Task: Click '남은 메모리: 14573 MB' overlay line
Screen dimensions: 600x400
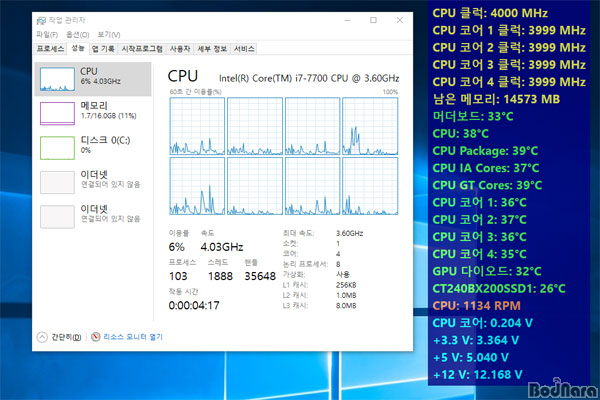Action: pyautogui.click(x=496, y=99)
